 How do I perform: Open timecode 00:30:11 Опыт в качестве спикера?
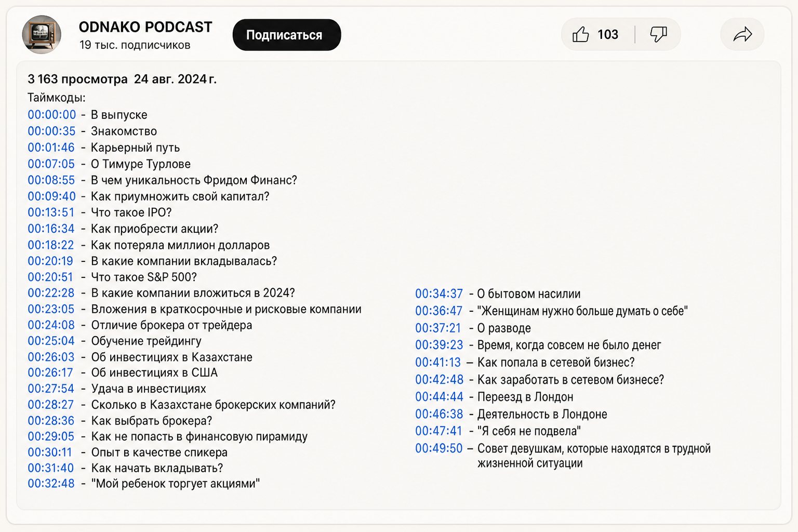click(50, 453)
